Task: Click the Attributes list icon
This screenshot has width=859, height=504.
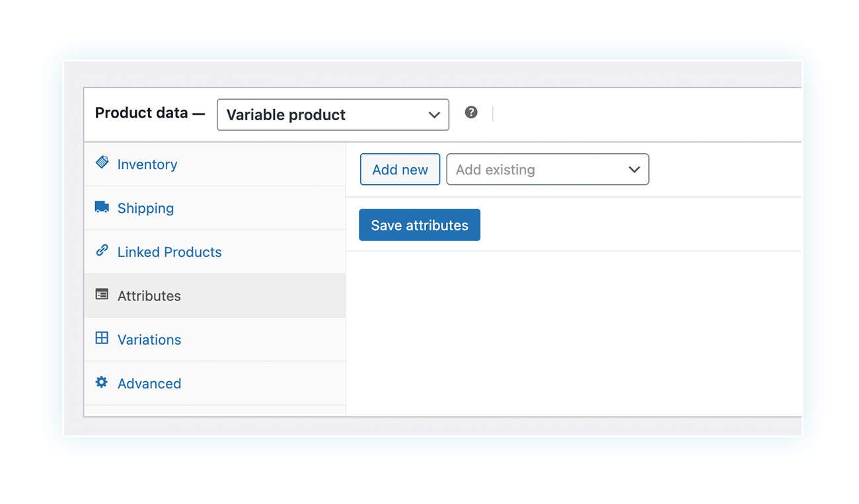Action: point(102,295)
